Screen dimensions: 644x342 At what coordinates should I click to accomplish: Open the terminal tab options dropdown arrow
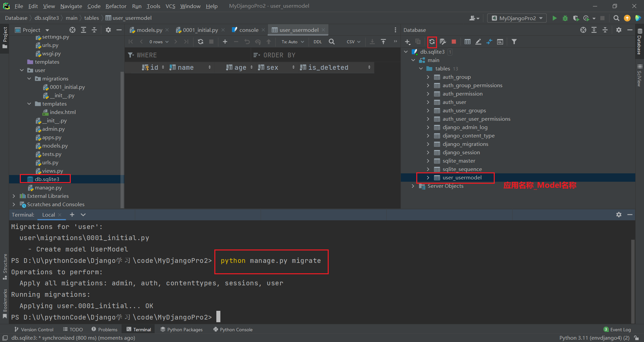(83, 215)
